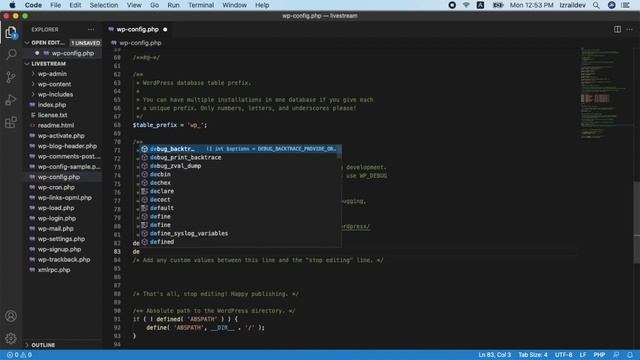Open the Terminal menu
This screenshot has height=360, width=640.
pos(201,5)
